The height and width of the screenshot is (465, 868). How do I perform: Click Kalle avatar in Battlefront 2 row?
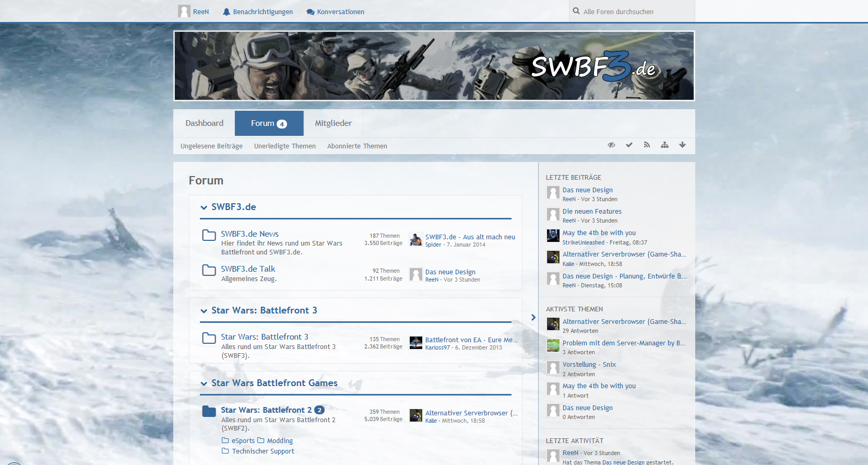point(416,416)
